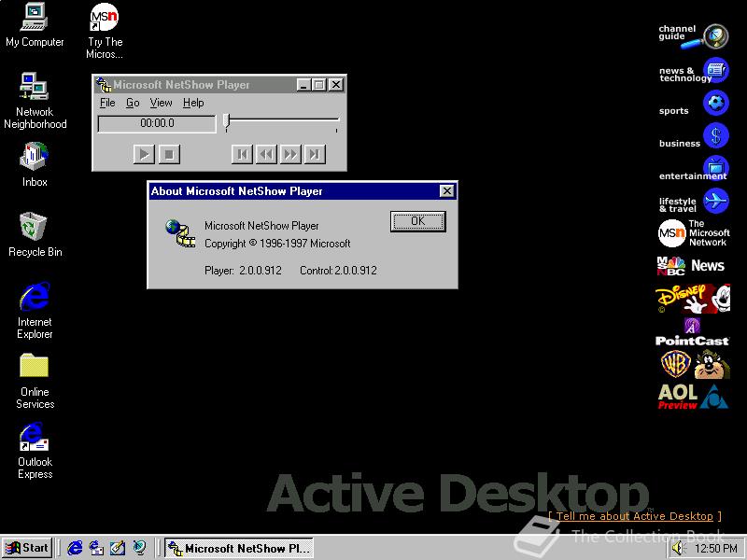
Task: Click the rewind button in NetShow Player
Action: coord(266,154)
